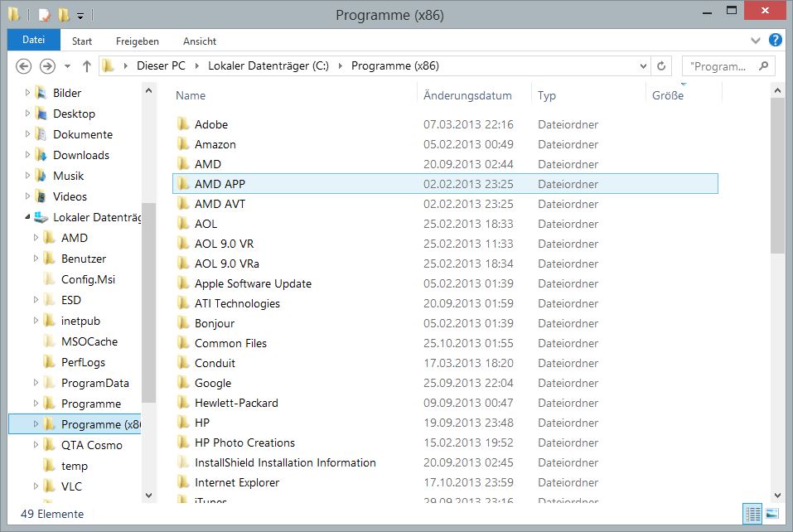Screen dimensions: 793x532
Task: Sort by the Typ column header
Action: pyautogui.click(x=547, y=95)
